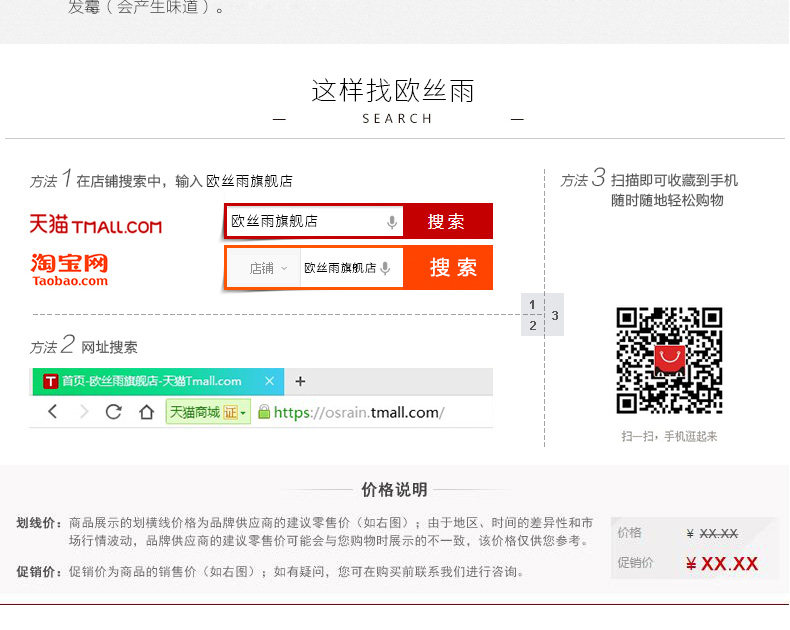Click the 方法 2 网址搜索 label

84,345
